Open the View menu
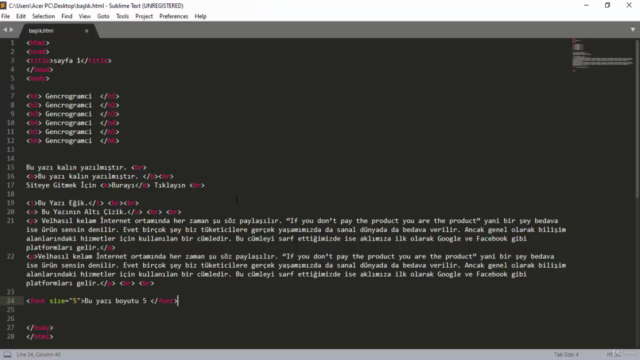Image resolution: width=640 pixels, height=360 pixels. (x=84, y=16)
